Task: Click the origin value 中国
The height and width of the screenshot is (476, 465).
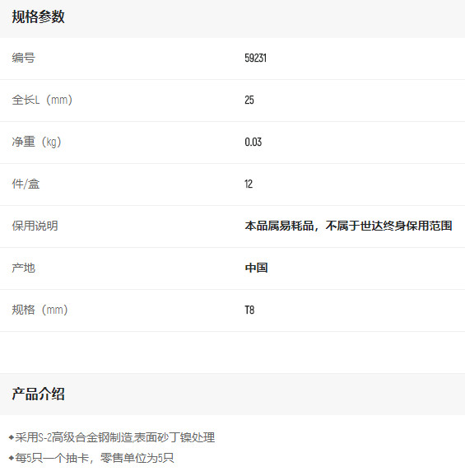Action: pyautogui.click(x=256, y=268)
